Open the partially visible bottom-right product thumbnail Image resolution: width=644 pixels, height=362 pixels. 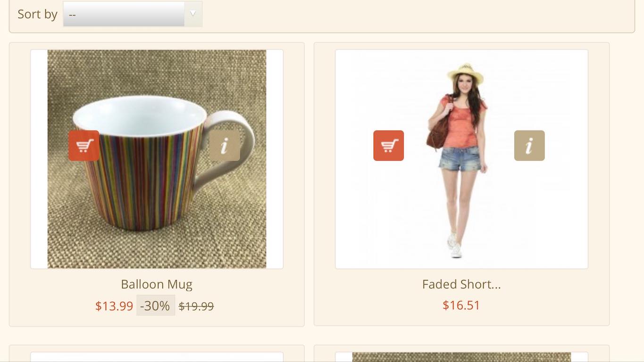(461, 357)
